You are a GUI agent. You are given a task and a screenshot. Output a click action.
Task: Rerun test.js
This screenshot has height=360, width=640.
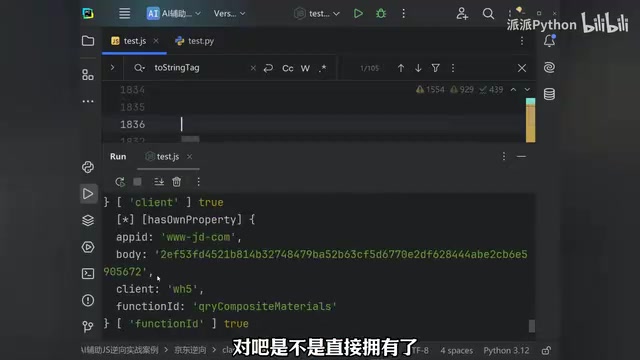[x=120, y=182]
